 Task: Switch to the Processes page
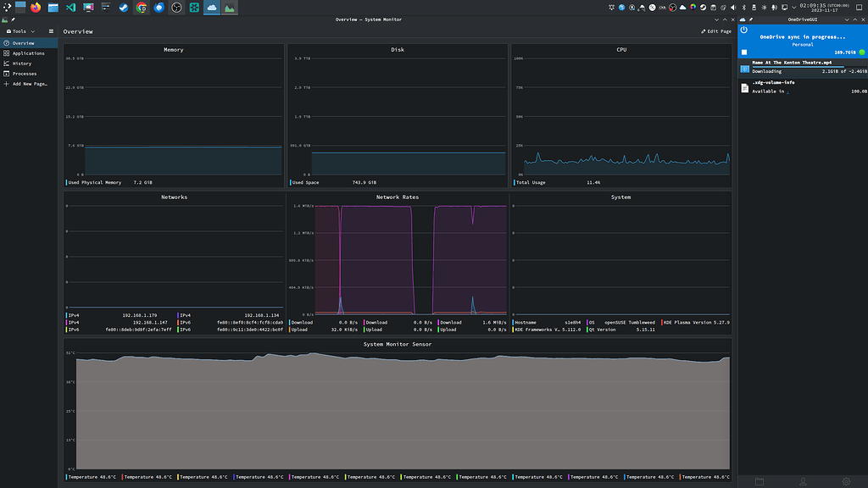25,74
